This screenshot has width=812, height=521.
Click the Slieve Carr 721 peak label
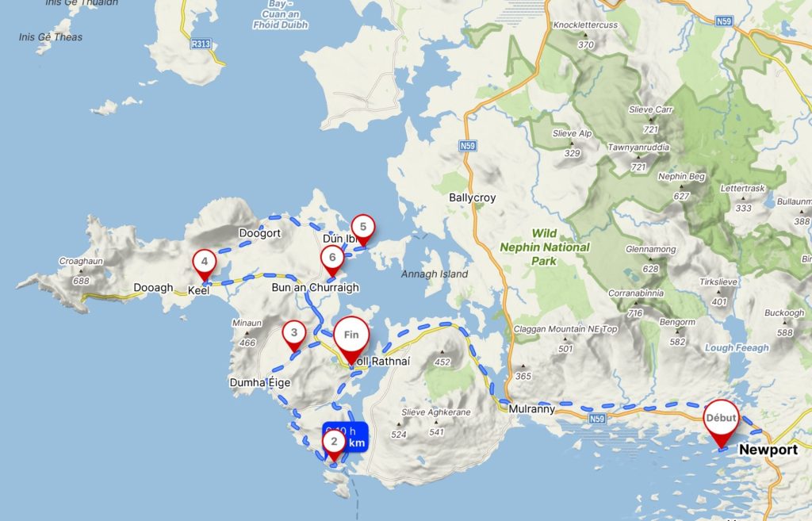point(651,119)
